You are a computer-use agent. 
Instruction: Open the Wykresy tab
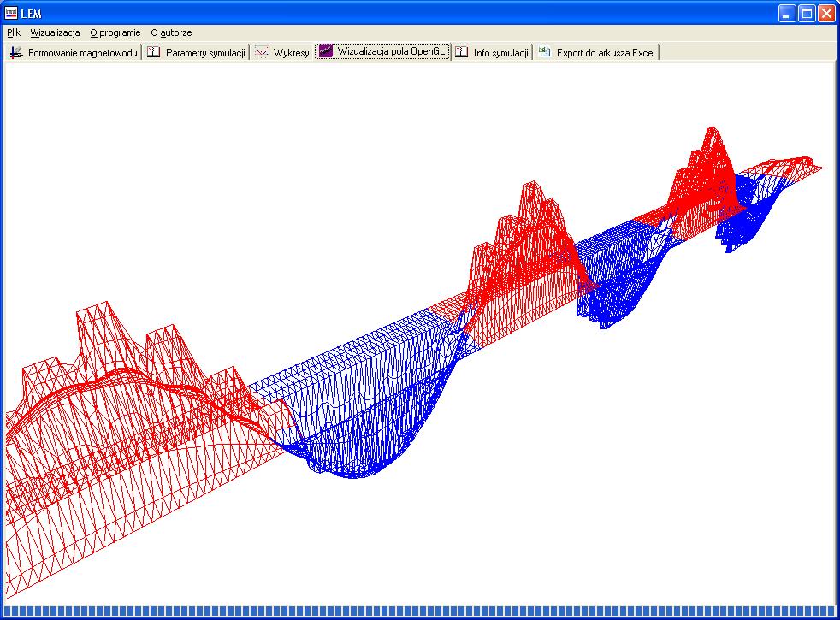tap(282, 52)
